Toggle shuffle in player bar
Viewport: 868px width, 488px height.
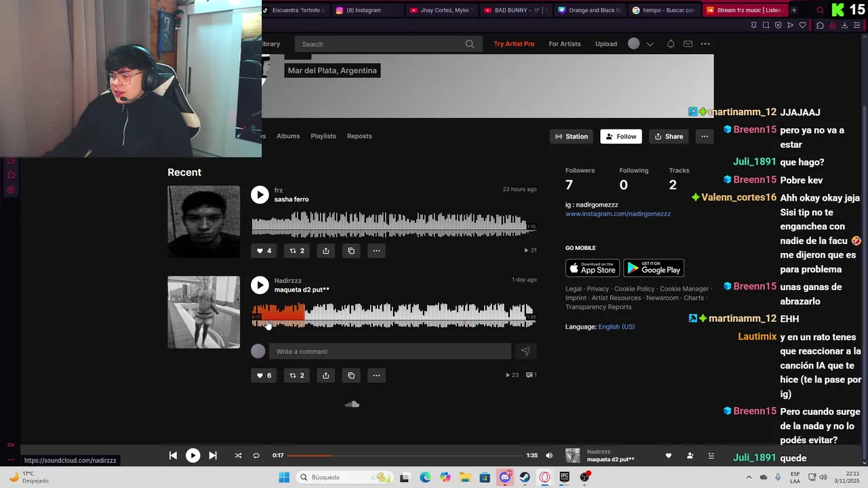click(238, 455)
